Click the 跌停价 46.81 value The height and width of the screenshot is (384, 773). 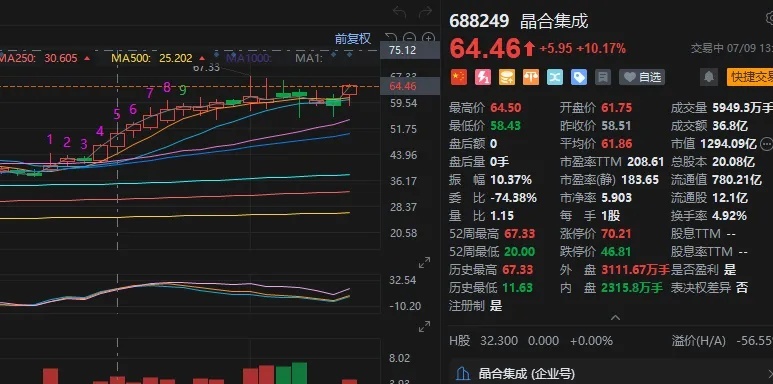click(616, 251)
